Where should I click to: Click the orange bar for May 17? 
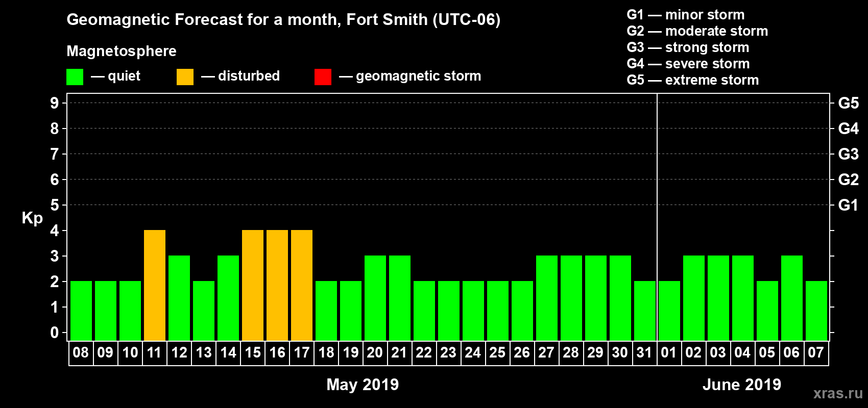pos(302,286)
